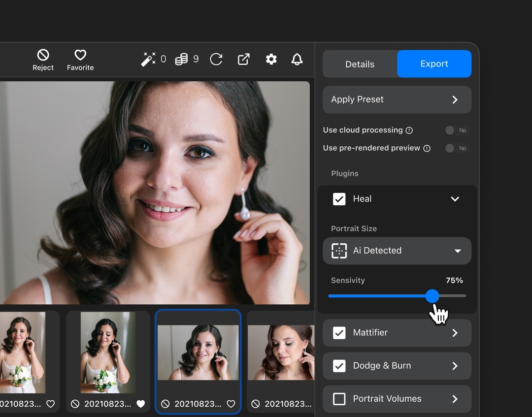
Task: Select the Export tab
Action: point(434,64)
